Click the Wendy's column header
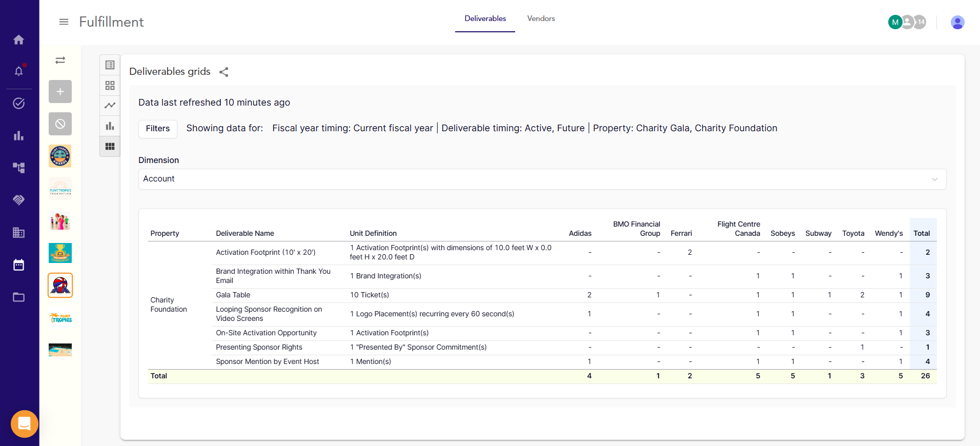980x446 pixels. 889,233
